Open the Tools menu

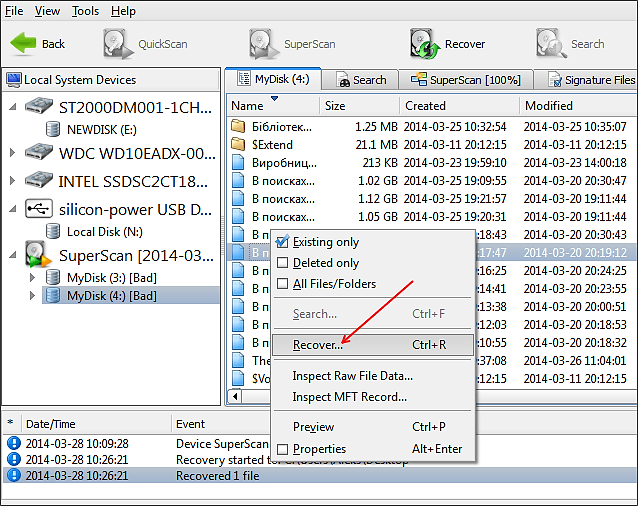[x=85, y=11]
